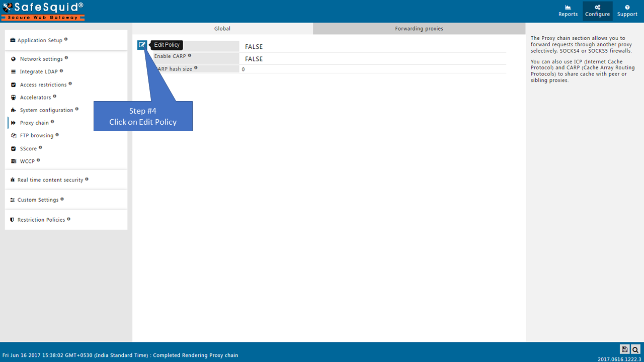Click the Integrate LDAP list icon
Image resolution: width=644 pixels, height=362 pixels.
pos(14,72)
